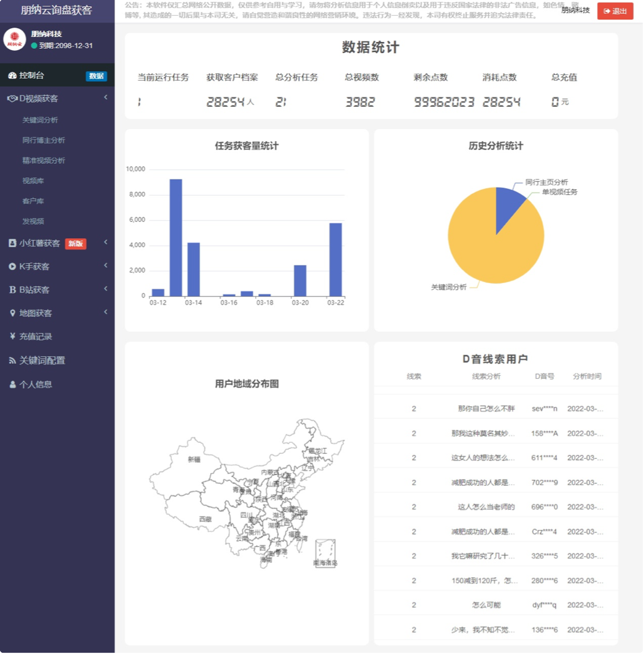Click the 03-20 bar in the chart
The image size is (644, 654).
click(300, 281)
